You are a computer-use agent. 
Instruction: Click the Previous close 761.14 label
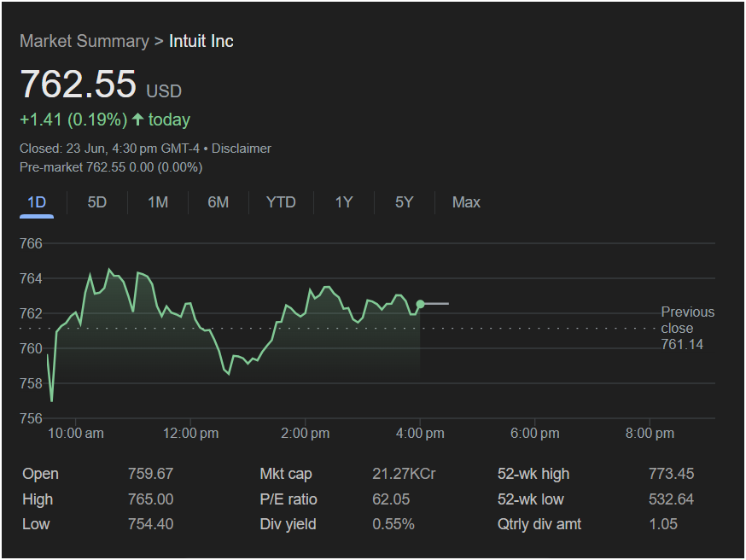tap(687, 329)
